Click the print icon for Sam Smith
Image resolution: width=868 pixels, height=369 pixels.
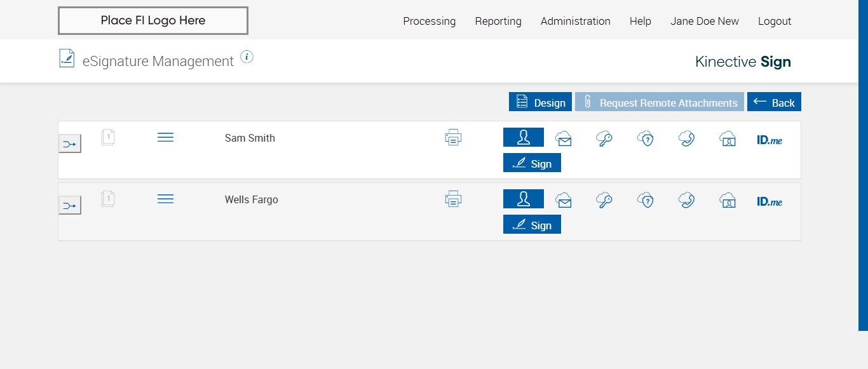(453, 138)
